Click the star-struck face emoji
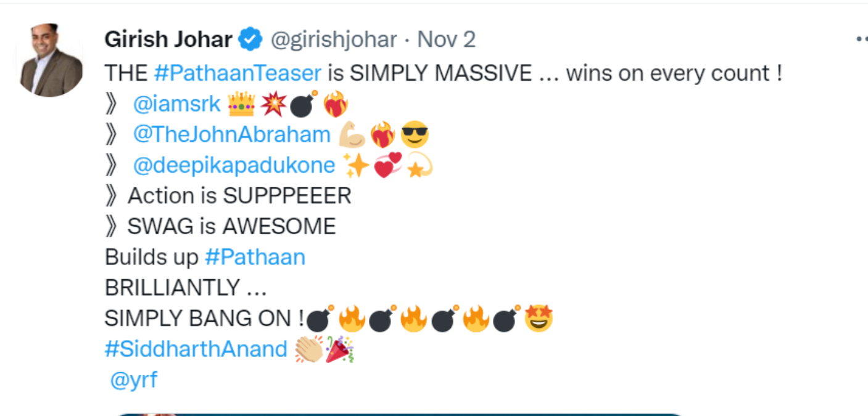 coord(539,319)
